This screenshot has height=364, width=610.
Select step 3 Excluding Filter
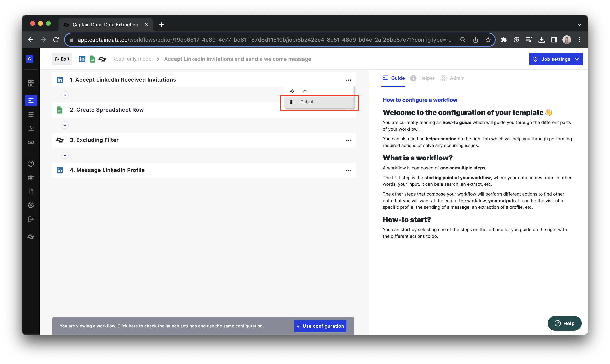pos(204,140)
